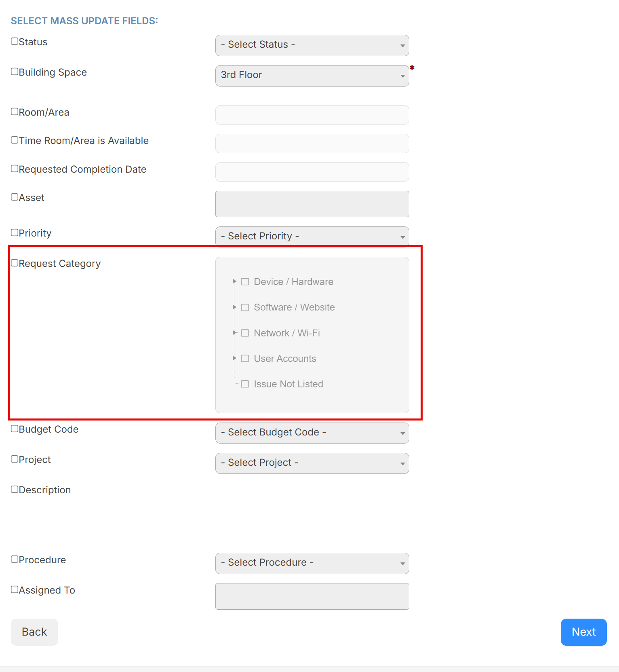Check the Project field checkbox

click(15, 459)
